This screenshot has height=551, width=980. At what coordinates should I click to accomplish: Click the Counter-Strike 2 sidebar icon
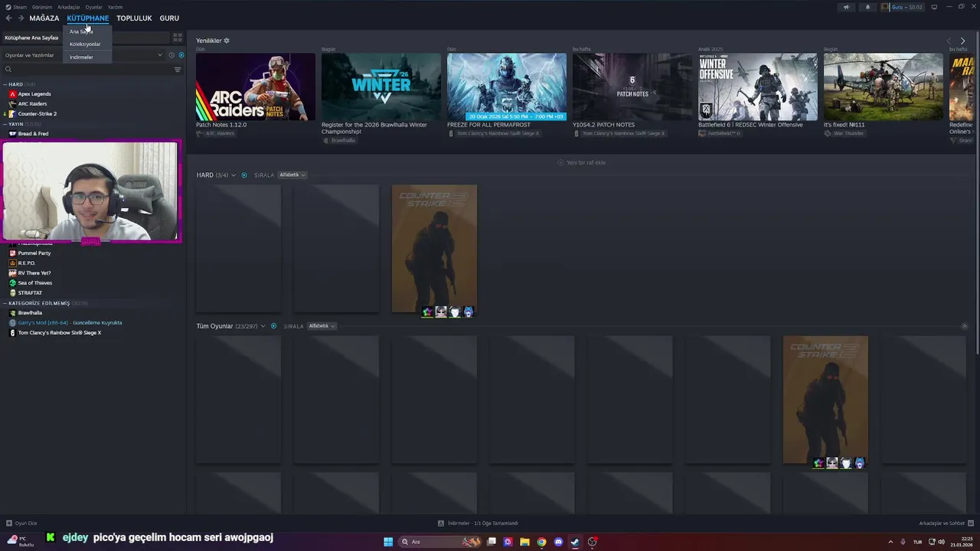[x=12, y=114]
